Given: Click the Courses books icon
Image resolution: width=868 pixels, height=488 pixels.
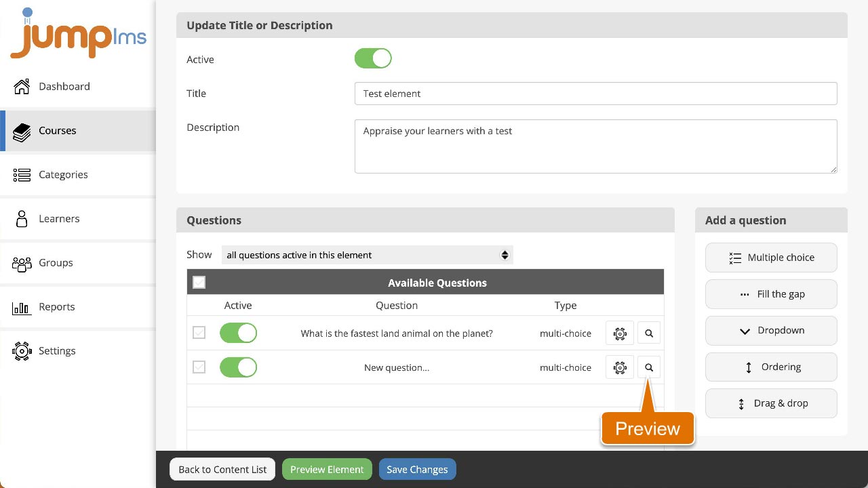Looking at the screenshot, I should point(22,131).
